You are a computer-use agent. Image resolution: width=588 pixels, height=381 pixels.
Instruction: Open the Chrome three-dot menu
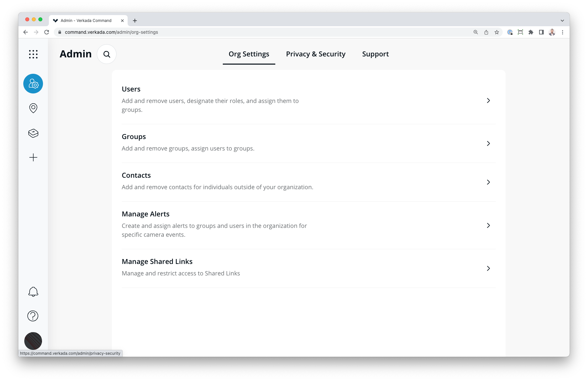tap(562, 32)
